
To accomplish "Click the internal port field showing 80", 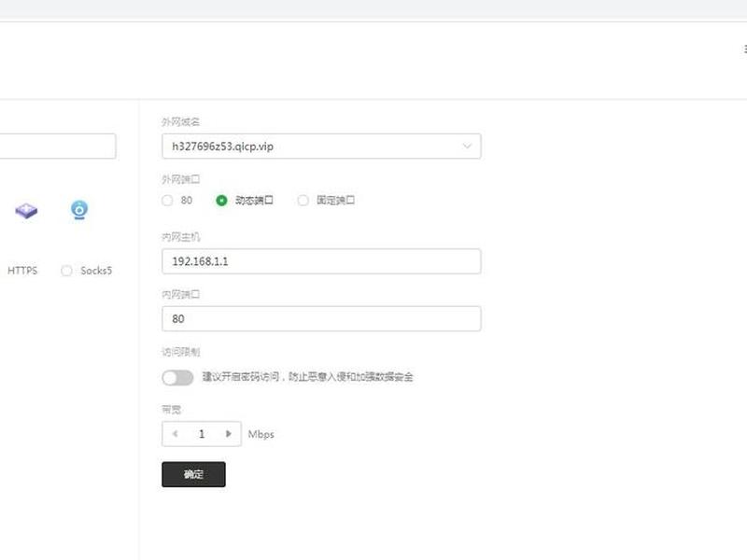I will 321,318.
